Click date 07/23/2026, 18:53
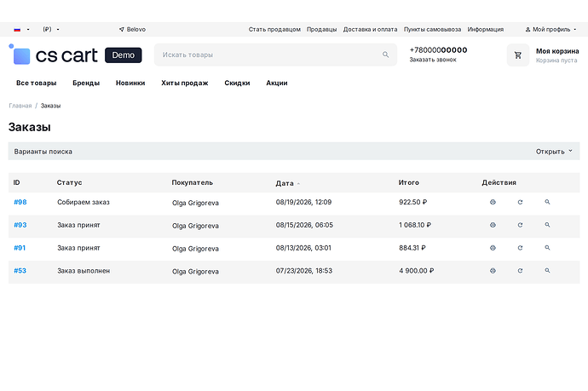 [x=304, y=271]
